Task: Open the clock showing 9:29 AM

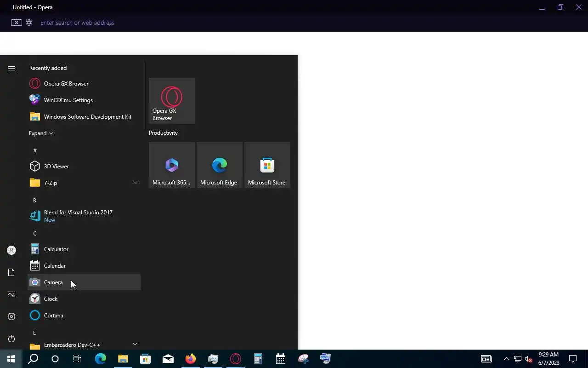Action: pyautogui.click(x=548, y=359)
